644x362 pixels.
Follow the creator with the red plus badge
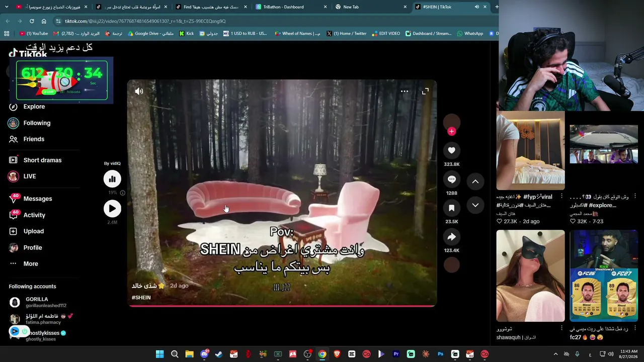(451, 131)
